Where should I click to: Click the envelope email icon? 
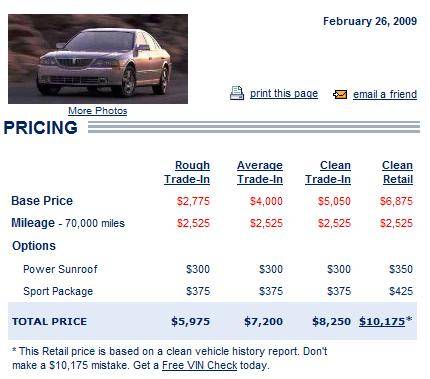click(340, 94)
